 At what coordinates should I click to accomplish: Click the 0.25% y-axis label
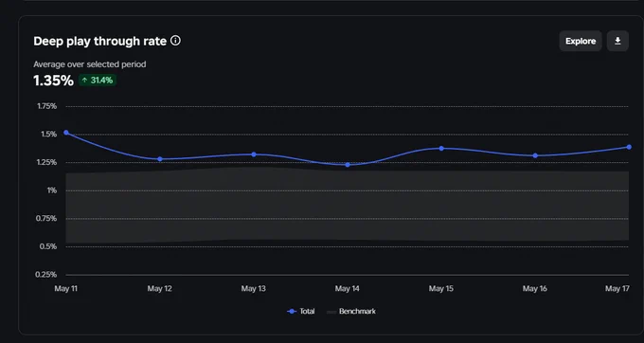click(x=46, y=275)
